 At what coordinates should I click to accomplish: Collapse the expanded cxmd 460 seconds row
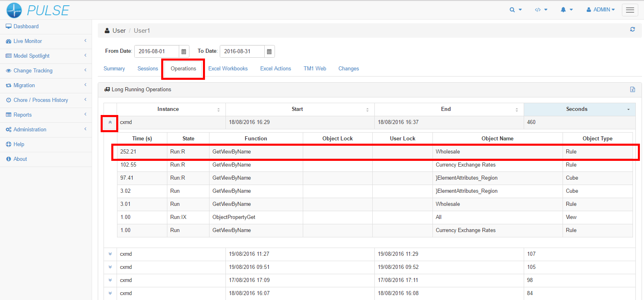click(x=110, y=122)
